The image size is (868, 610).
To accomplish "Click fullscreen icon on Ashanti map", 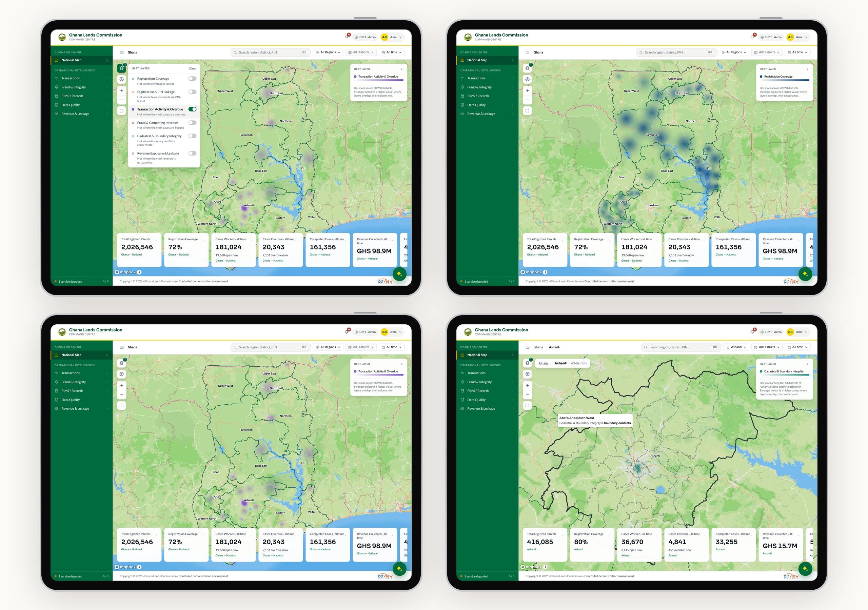I will click(x=527, y=406).
